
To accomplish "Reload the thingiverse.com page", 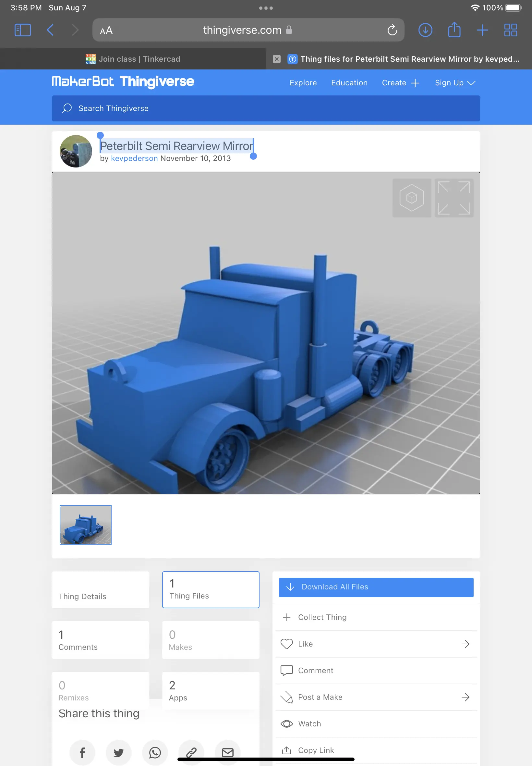I will pyautogui.click(x=392, y=30).
